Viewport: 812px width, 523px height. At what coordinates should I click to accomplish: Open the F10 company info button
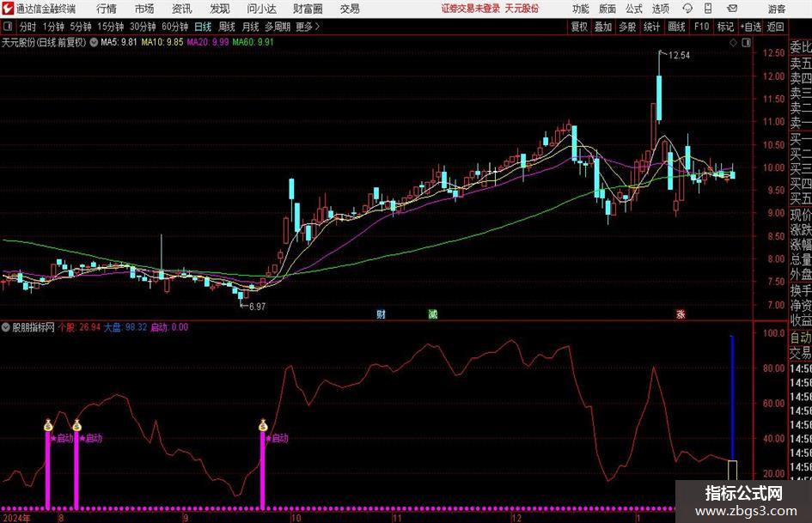click(701, 27)
